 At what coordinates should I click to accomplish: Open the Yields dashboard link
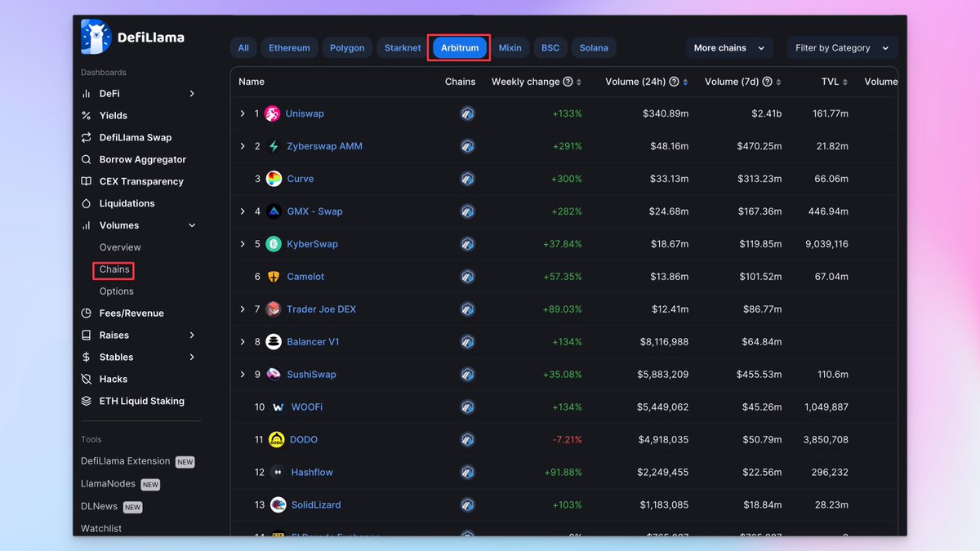pos(114,116)
